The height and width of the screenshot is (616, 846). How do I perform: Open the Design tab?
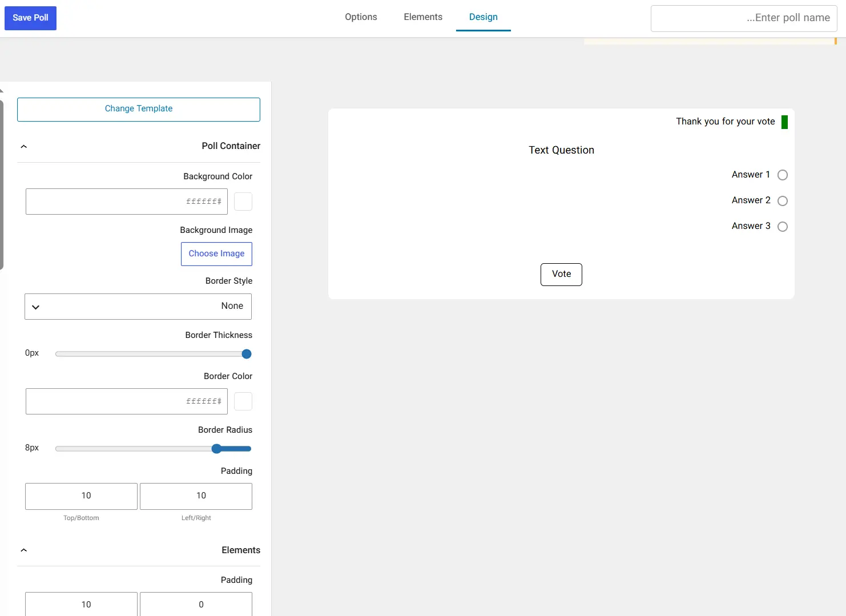[x=484, y=17]
